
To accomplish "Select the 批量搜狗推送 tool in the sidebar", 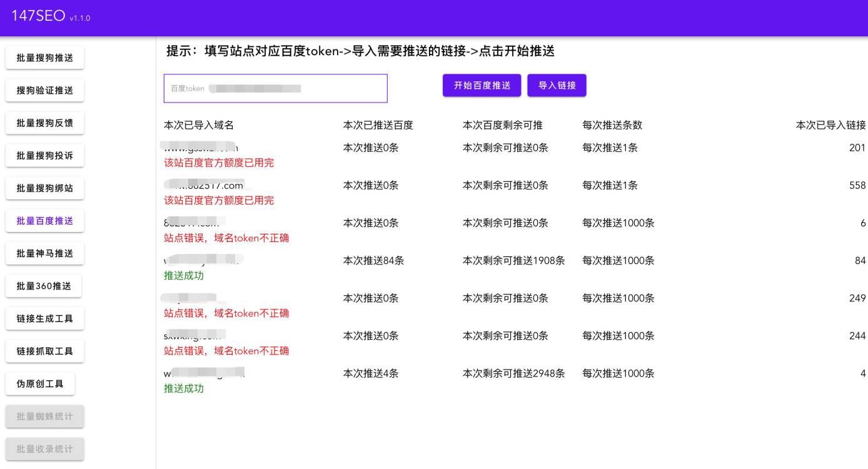I will 44,57.
